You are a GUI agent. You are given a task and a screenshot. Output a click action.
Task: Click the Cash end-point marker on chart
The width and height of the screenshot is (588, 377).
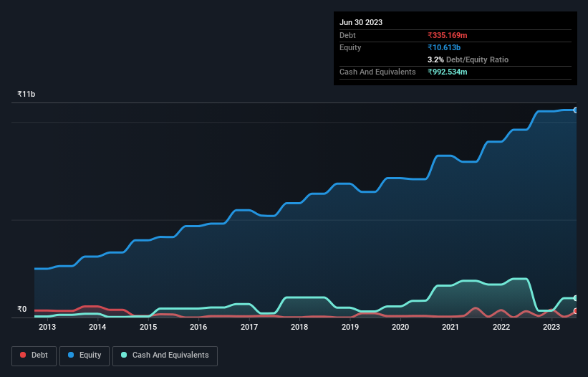[x=575, y=298]
